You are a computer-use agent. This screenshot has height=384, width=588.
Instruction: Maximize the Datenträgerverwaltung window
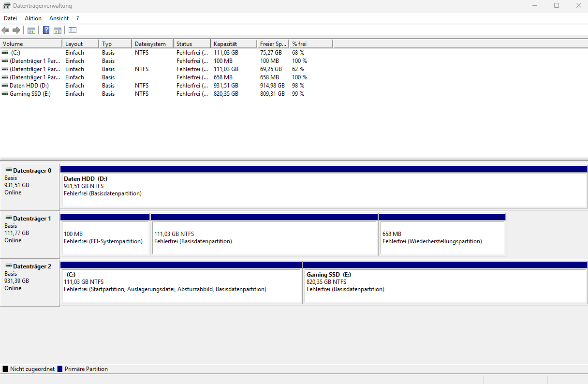tap(557, 6)
